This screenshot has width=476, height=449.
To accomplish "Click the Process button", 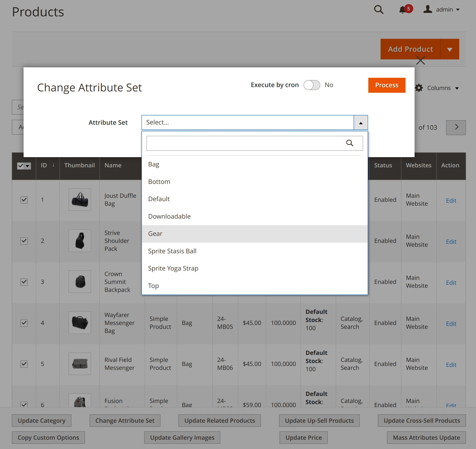I will (x=386, y=85).
